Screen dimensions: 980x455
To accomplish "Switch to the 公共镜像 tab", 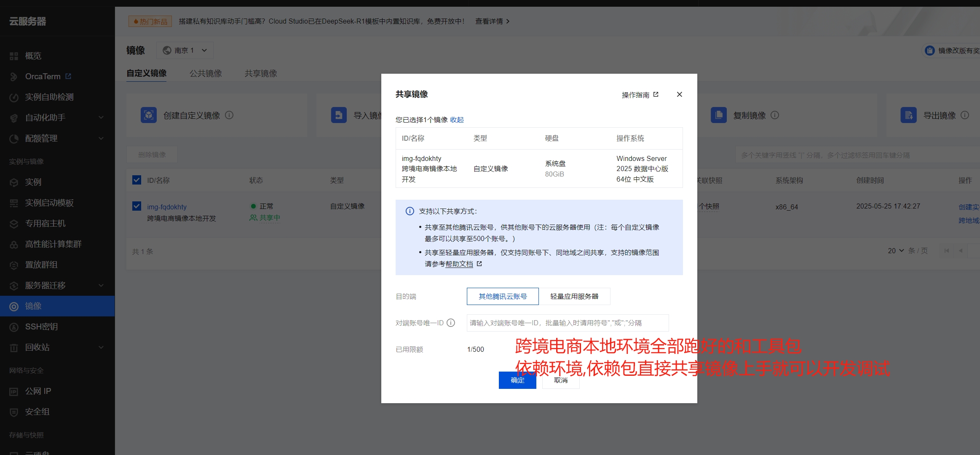I will (206, 73).
